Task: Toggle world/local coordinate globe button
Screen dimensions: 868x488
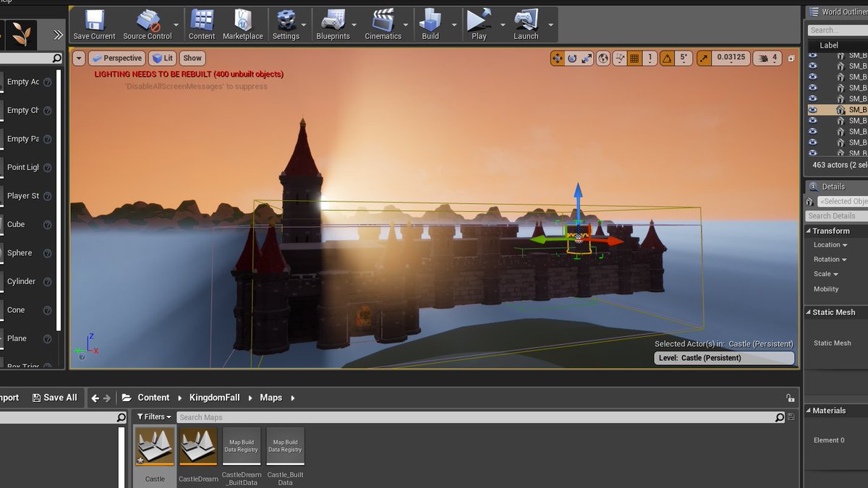Action: click(604, 59)
